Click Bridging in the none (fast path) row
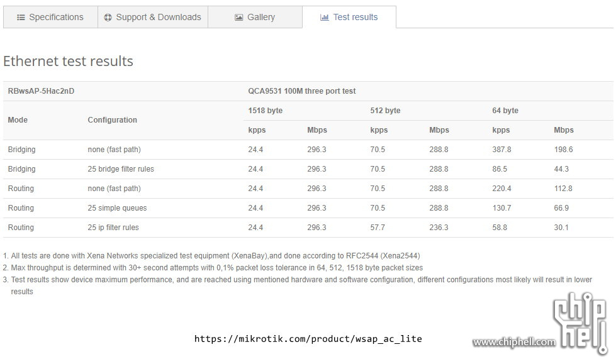 click(x=21, y=150)
